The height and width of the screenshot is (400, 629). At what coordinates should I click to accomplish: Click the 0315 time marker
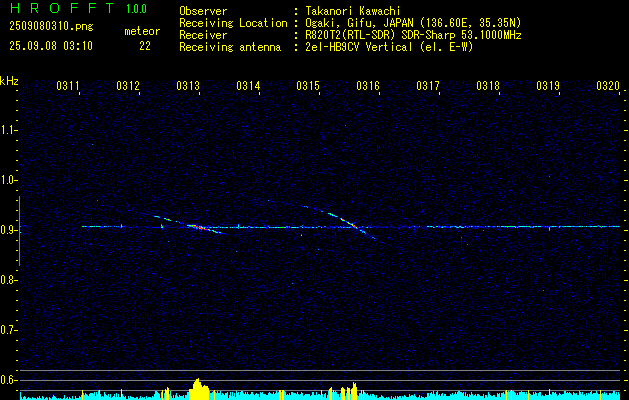(x=308, y=85)
